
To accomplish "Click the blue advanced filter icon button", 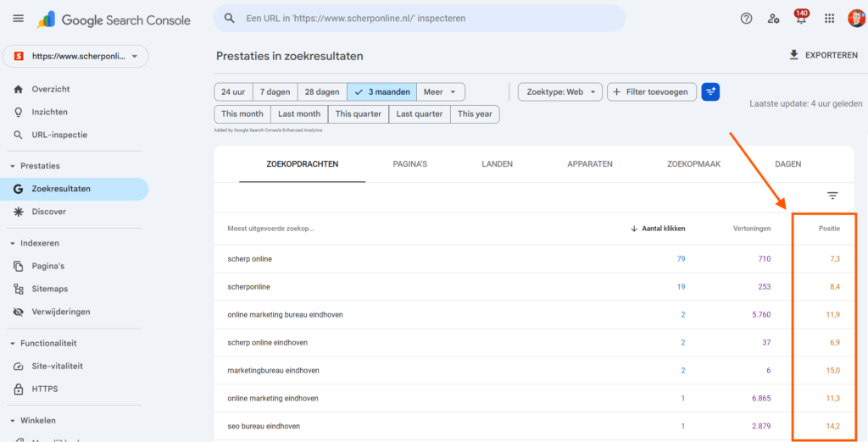I will 710,91.
